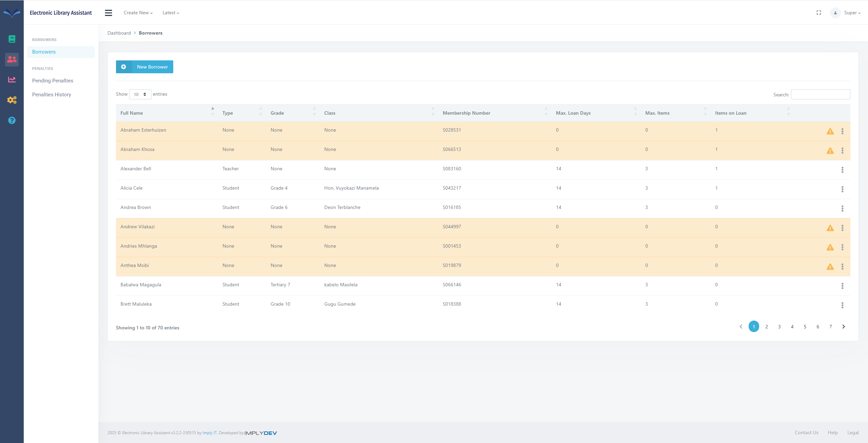Enter fullscreen mode with the expand icon

[x=819, y=13]
